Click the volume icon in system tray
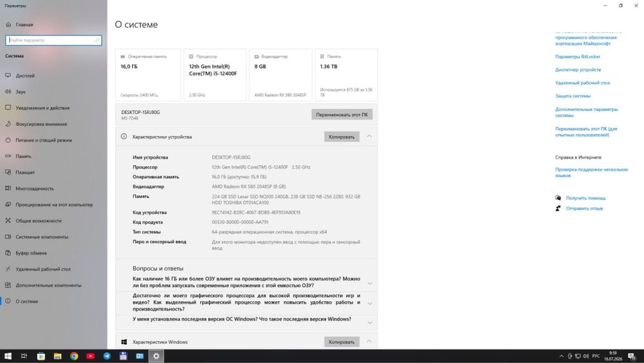The height and width of the screenshot is (363, 644). pos(585,356)
